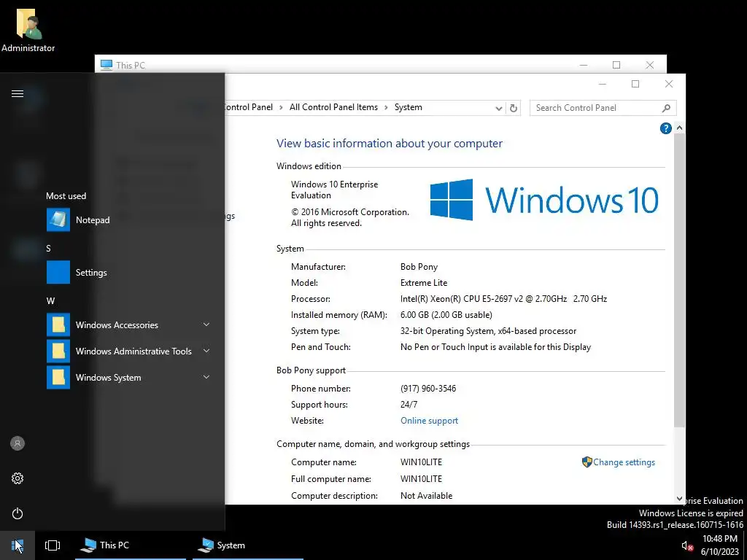Click the Start button on taskbar

tap(18, 545)
